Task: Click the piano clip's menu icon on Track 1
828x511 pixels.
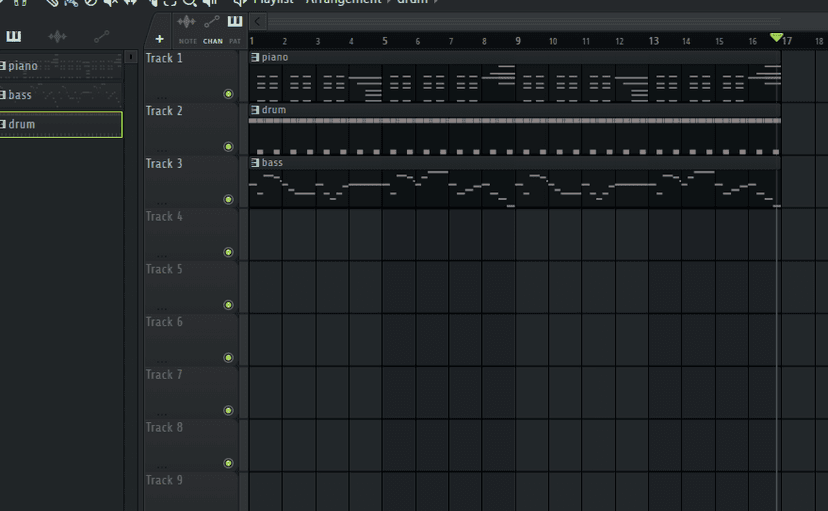Action: [256, 58]
